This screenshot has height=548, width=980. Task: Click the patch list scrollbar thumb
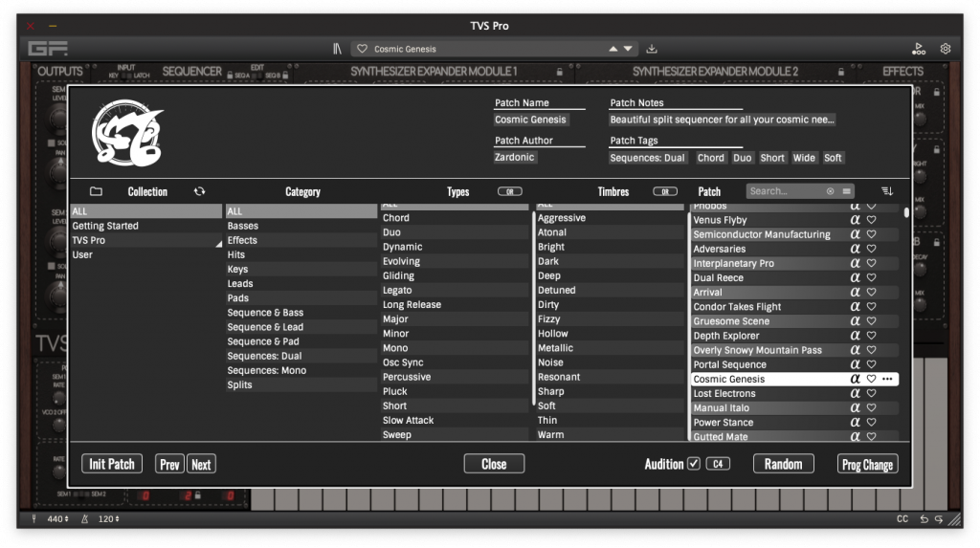coord(906,212)
